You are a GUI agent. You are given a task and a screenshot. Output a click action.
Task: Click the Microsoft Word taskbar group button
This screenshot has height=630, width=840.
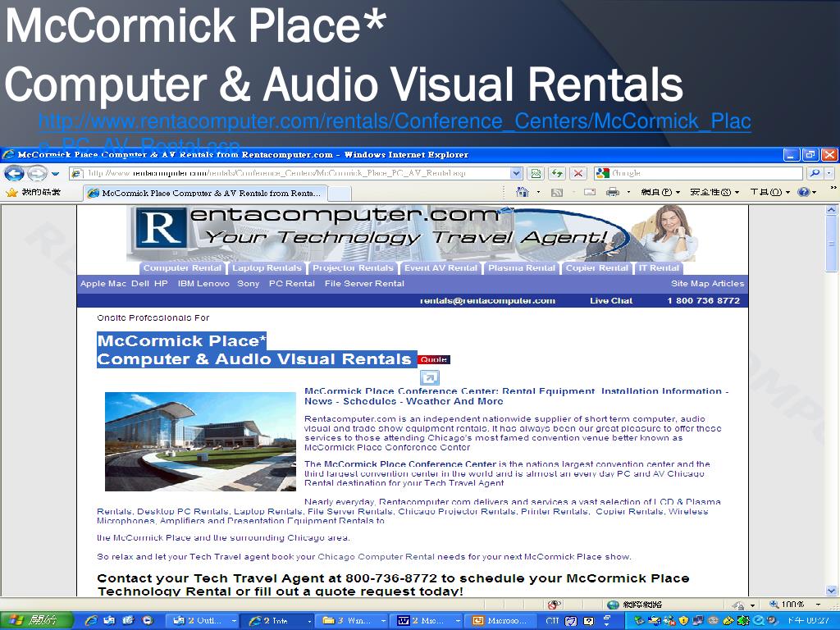(x=427, y=620)
